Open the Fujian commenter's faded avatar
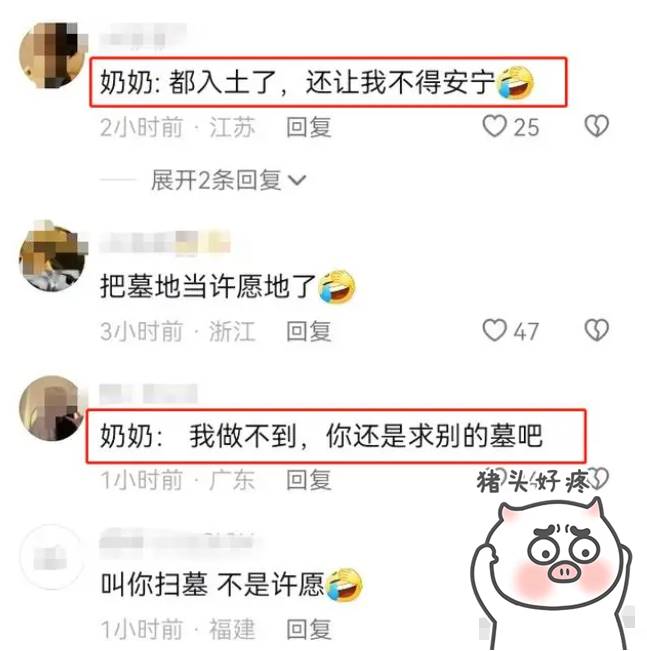Image resolution: width=647 pixels, height=651 pixels. pos(51,557)
